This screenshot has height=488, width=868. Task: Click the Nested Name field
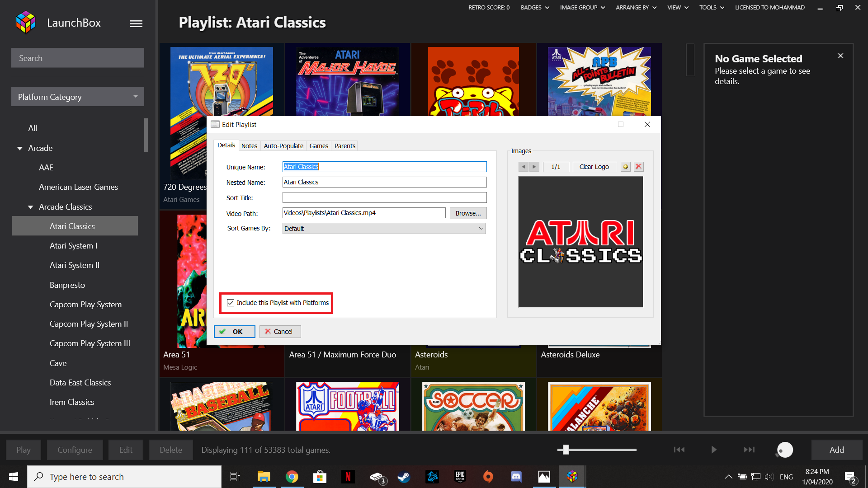point(384,182)
